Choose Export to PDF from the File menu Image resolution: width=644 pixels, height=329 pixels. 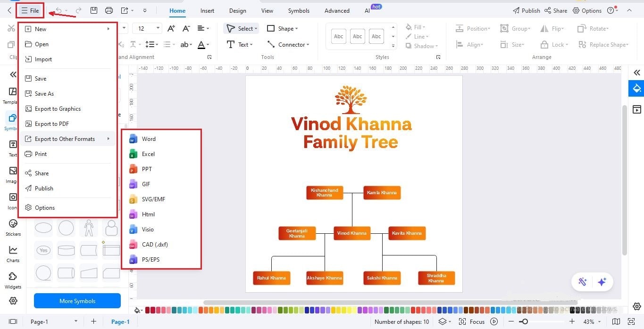[x=52, y=123]
